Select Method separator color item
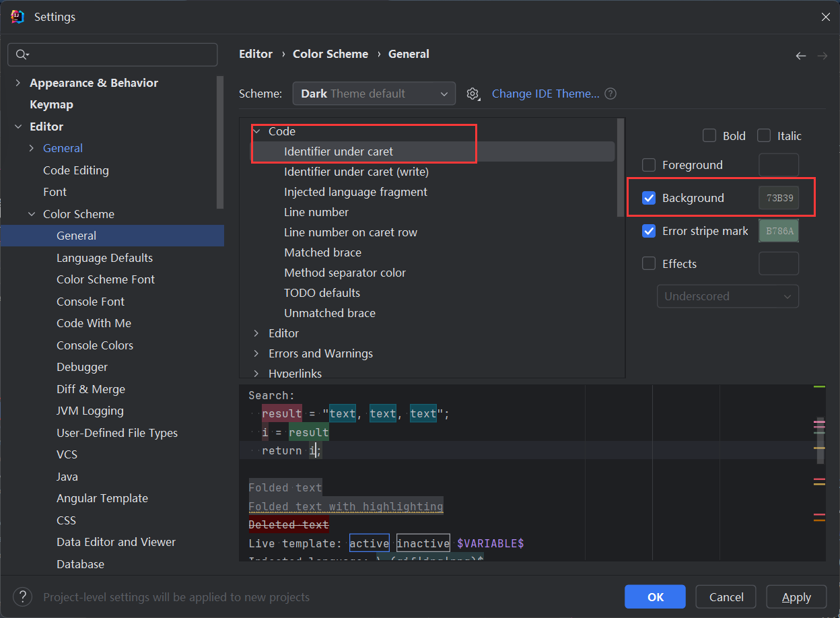This screenshot has width=840, height=618. [345, 273]
